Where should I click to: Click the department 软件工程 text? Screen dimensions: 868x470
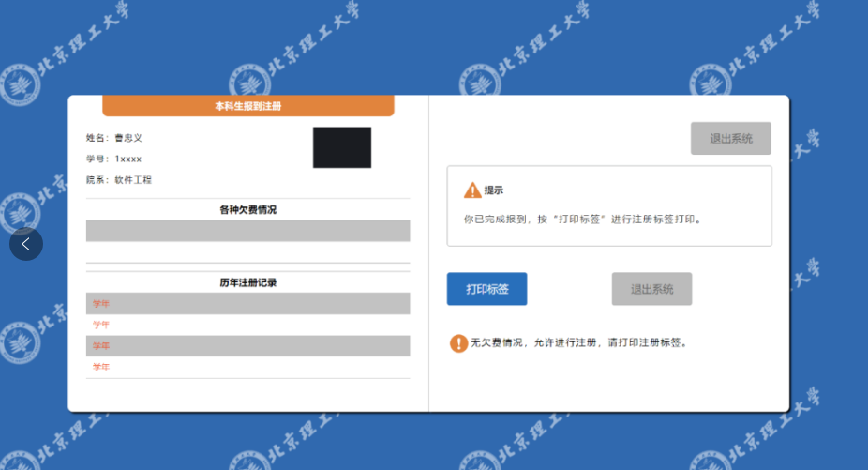coord(133,179)
